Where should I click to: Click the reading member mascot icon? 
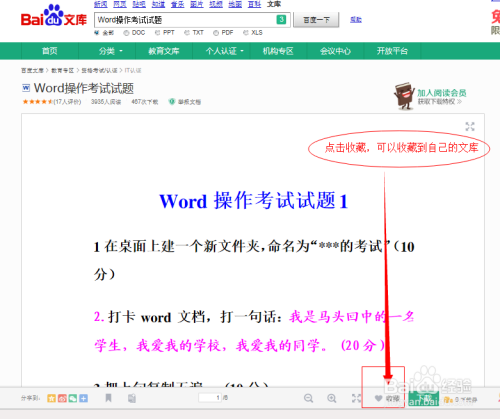click(404, 96)
